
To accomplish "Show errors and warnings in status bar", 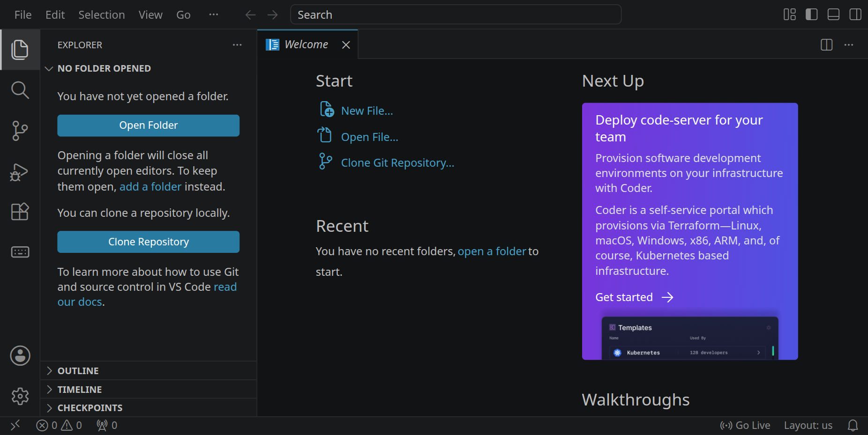I will [x=59, y=425].
